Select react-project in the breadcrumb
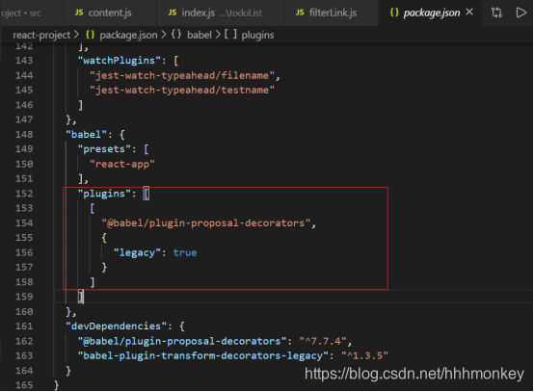The height and width of the screenshot is (392, 534). (41, 35)
